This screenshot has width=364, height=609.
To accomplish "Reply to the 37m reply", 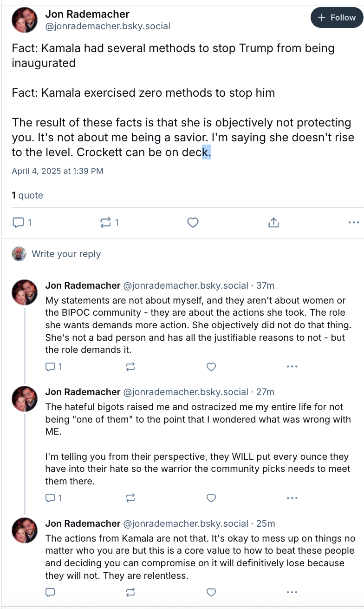I will pos(50,367).
